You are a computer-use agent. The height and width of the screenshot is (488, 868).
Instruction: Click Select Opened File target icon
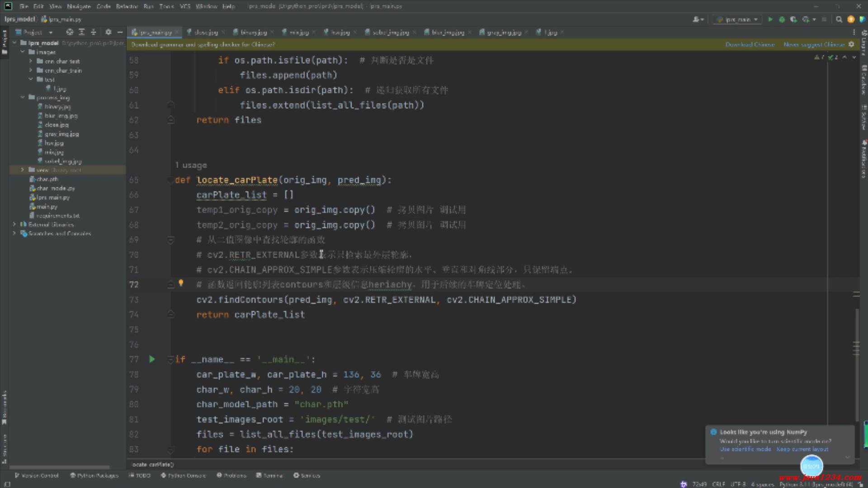70,32
